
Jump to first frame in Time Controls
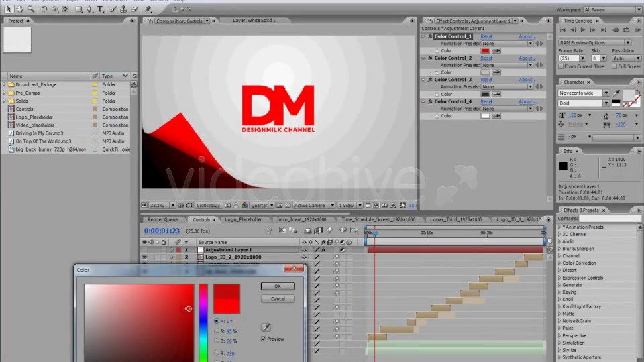coord(563,30)
